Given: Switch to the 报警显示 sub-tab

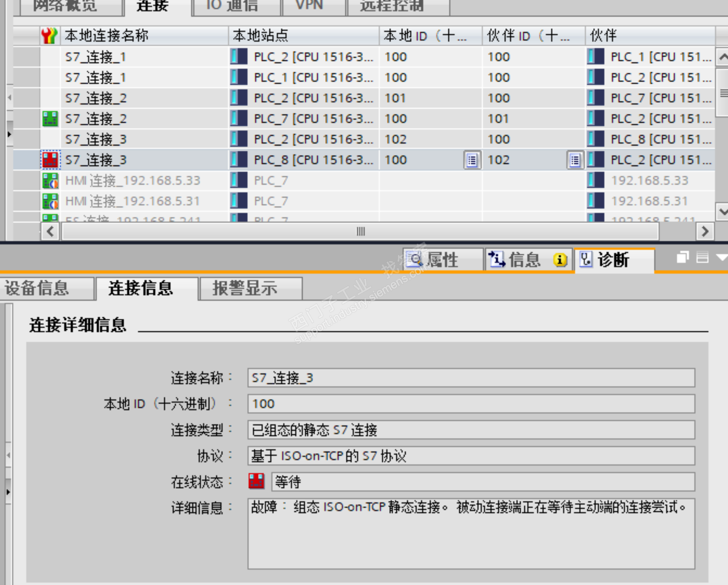Looking at the screenshot, I should tap(250, 288).
